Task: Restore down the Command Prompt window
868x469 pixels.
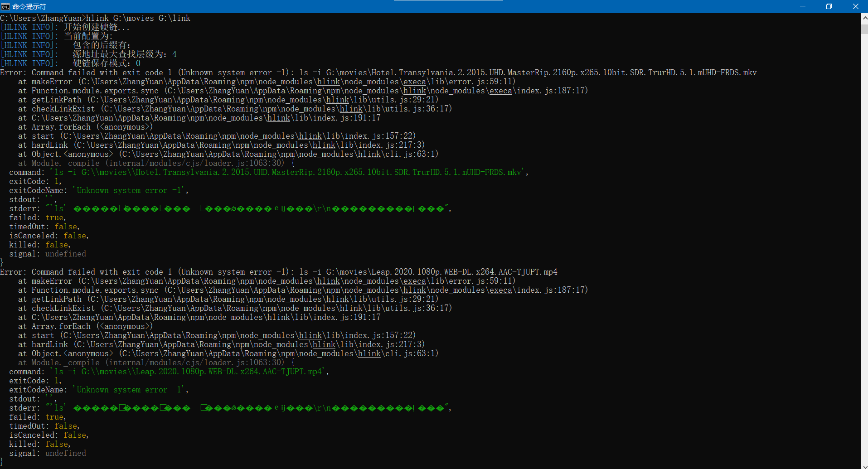Action: tap(829, 6)
